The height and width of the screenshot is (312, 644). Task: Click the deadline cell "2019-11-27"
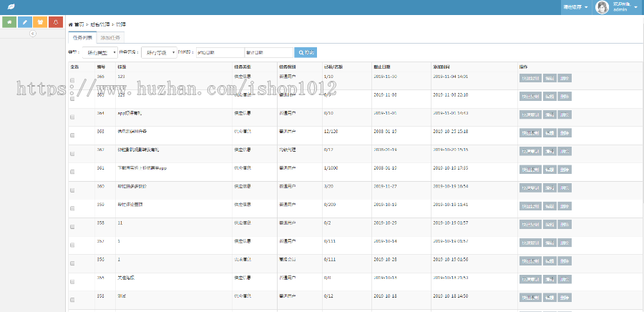pos(385,186)
